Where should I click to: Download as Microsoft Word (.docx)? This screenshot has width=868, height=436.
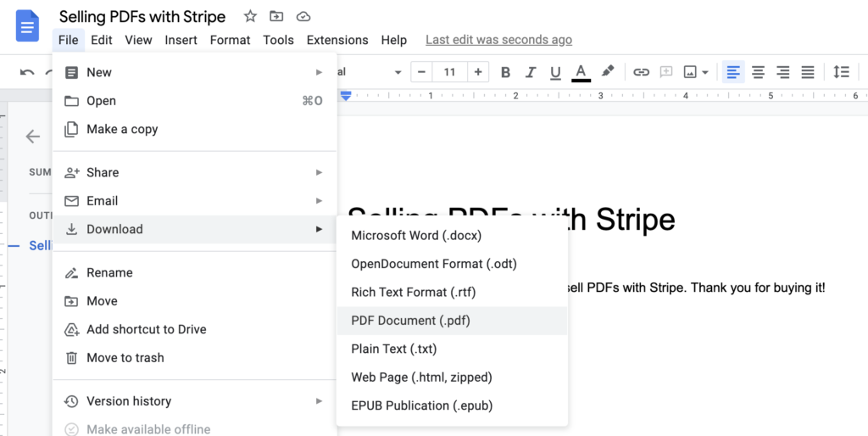452,236
